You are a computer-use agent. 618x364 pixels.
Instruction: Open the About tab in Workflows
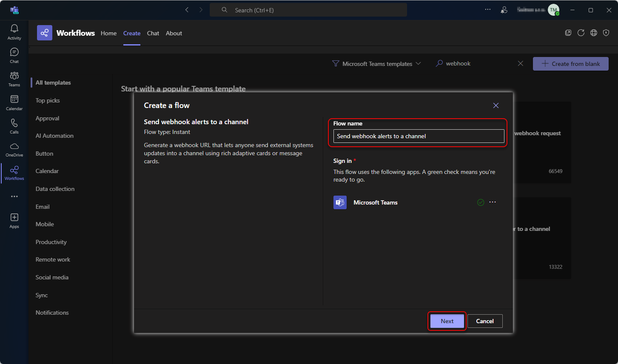174,33
